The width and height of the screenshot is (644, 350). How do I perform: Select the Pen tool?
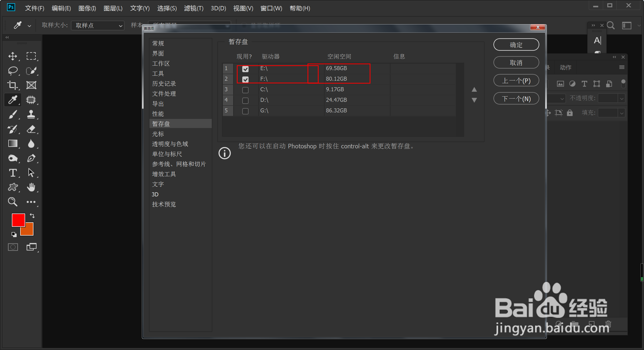[31, 158]
